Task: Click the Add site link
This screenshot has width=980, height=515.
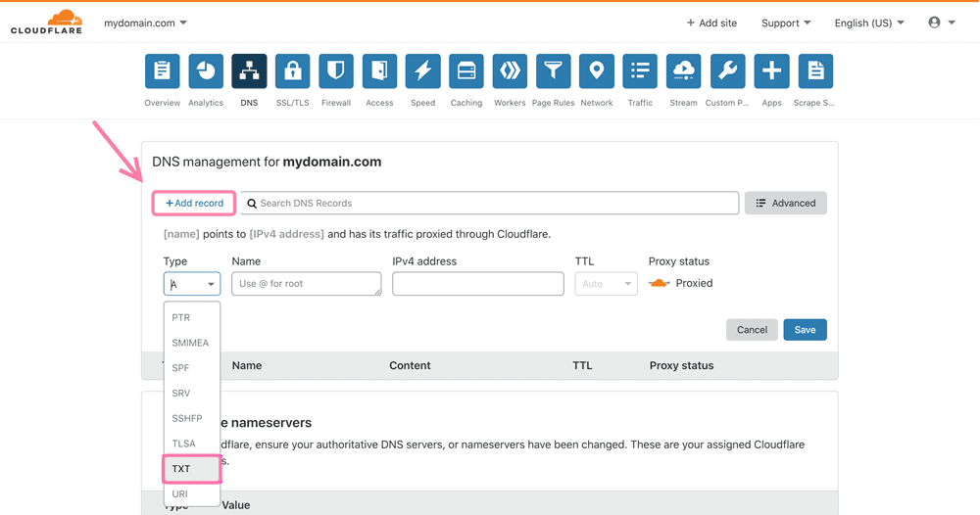Action: tap(711, 23)
